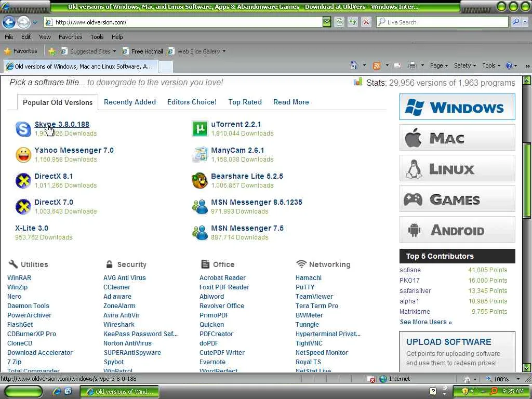Click the page scrollbar up arrow

(527, 81)
